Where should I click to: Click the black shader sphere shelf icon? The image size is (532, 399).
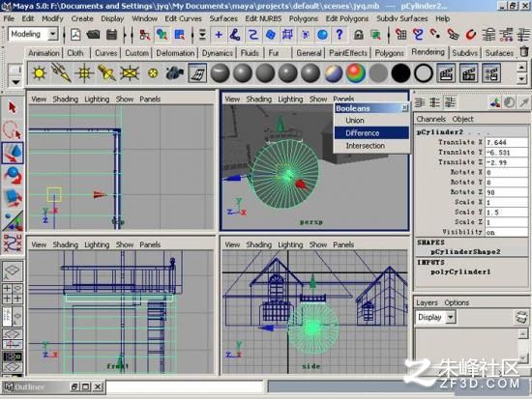(400, 72)
